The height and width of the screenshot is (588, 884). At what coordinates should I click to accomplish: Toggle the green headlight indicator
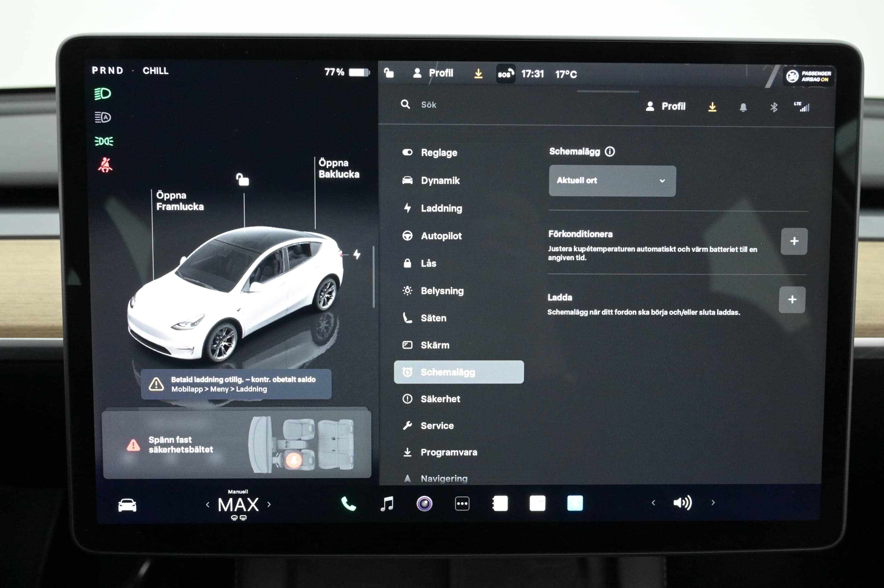coord(103,93)
